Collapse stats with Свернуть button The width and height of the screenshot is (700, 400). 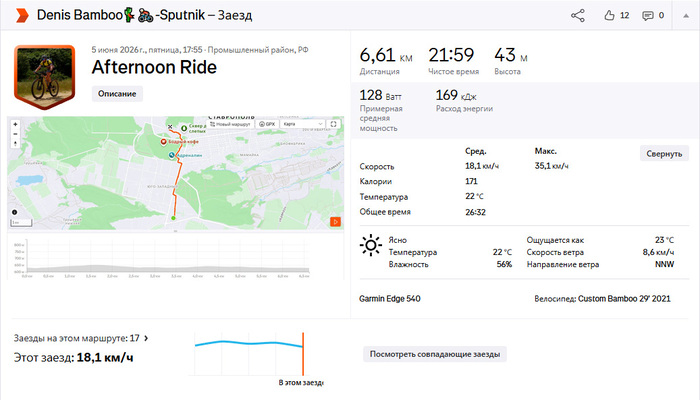pyautogui.click(x=664, y=154)
